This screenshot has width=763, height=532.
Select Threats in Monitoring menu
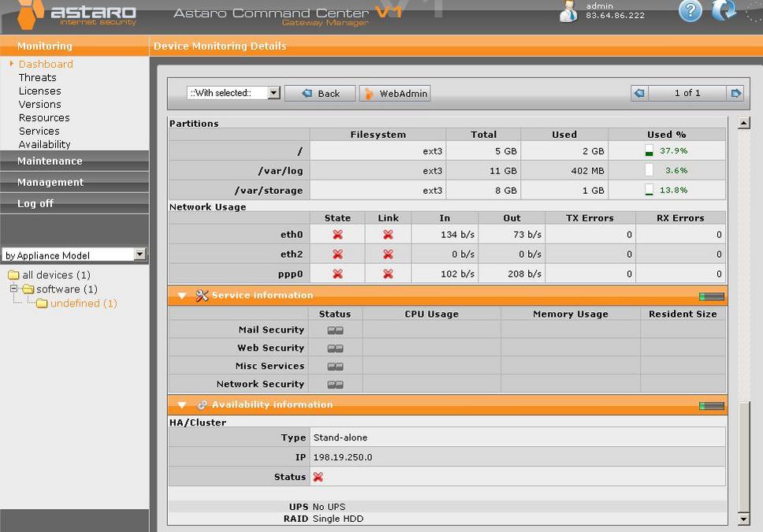coord(37,77)
